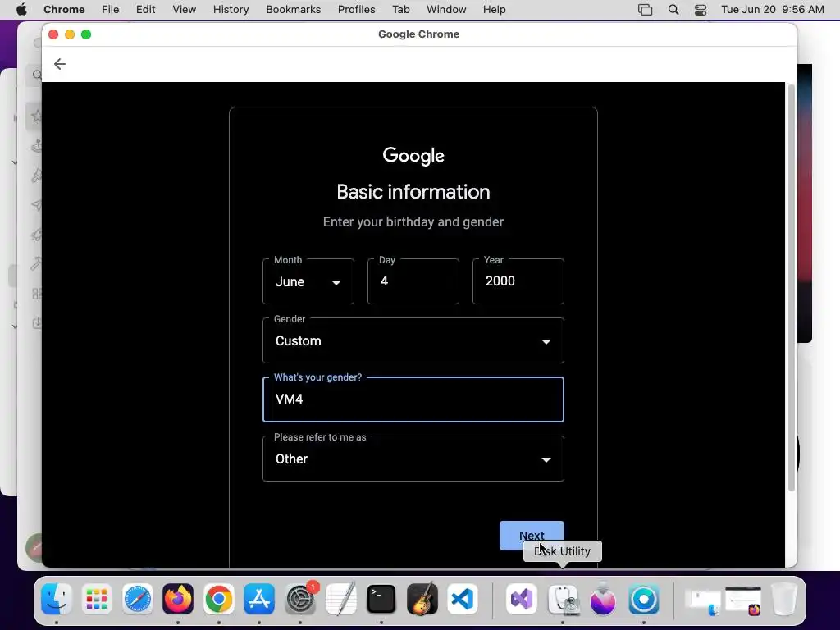The height and width of the screenshot is (630, 840).
Task: Open purple Visual Studio in the Dock
Action: [x=522, y=599]
